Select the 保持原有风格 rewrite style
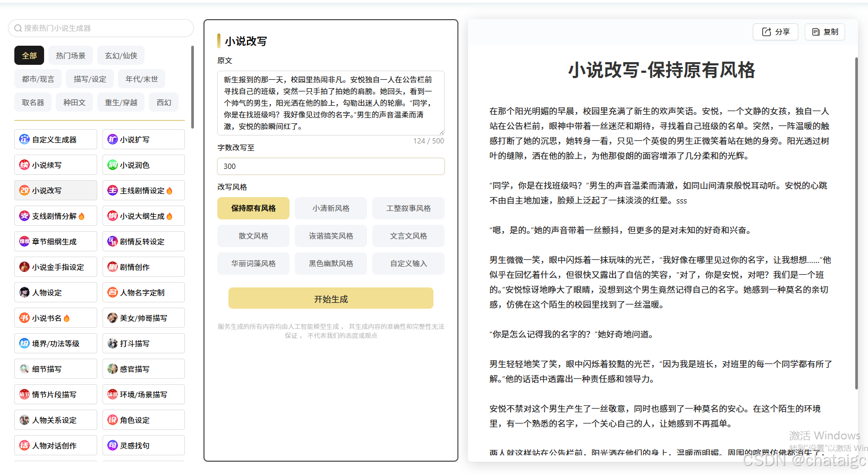Viewport: 868px width, 475px height. click(253, 208)
